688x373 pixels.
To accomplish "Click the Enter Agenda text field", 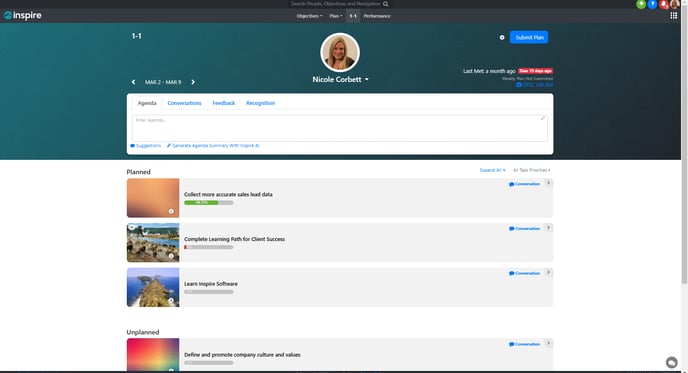I will (x=340, y=128).
